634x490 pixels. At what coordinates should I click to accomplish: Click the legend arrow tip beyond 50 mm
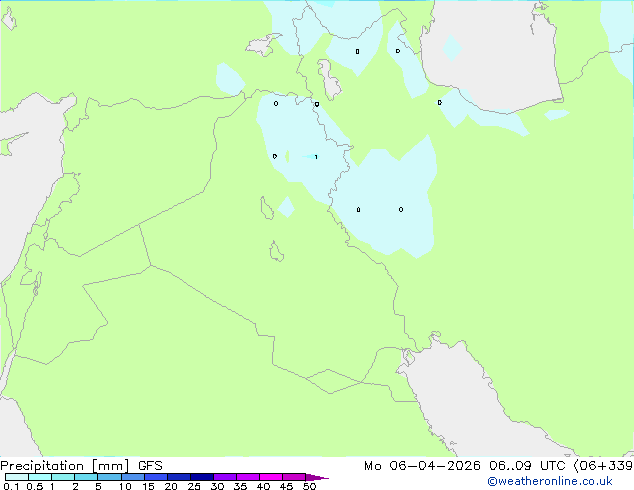(x=317, y=477)
